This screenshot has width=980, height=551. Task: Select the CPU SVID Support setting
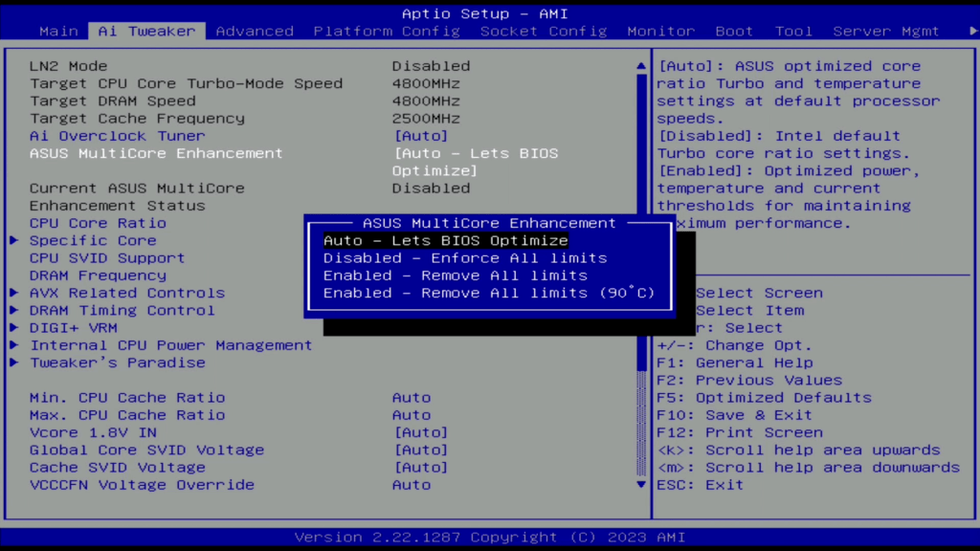tap(107, 258)
